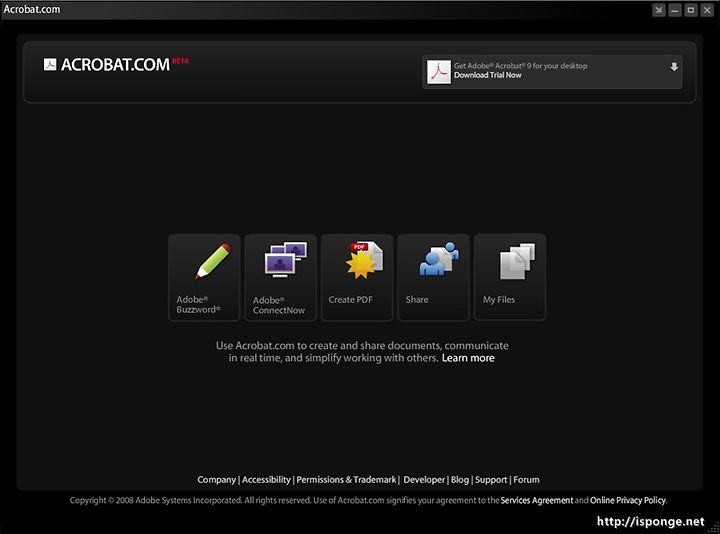Click the Acrobat.com logo icon
720x534 pixels.
tap(50, 64)
